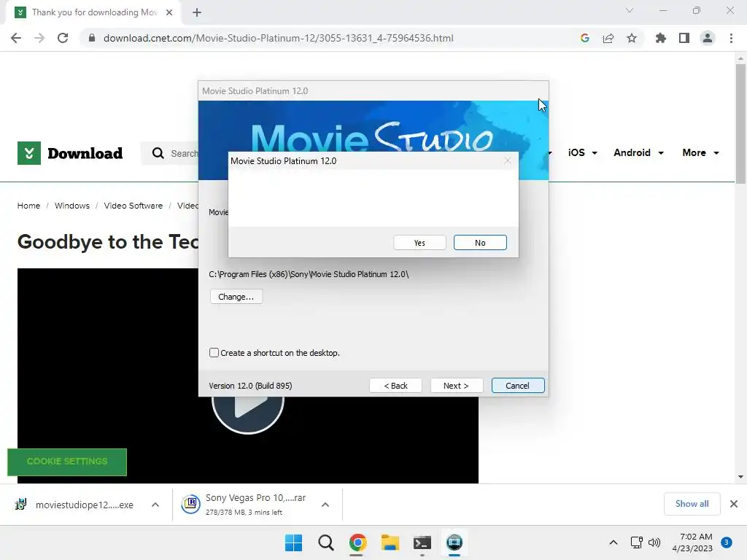Click the download.cnet.com address bar

coord(278,38)
